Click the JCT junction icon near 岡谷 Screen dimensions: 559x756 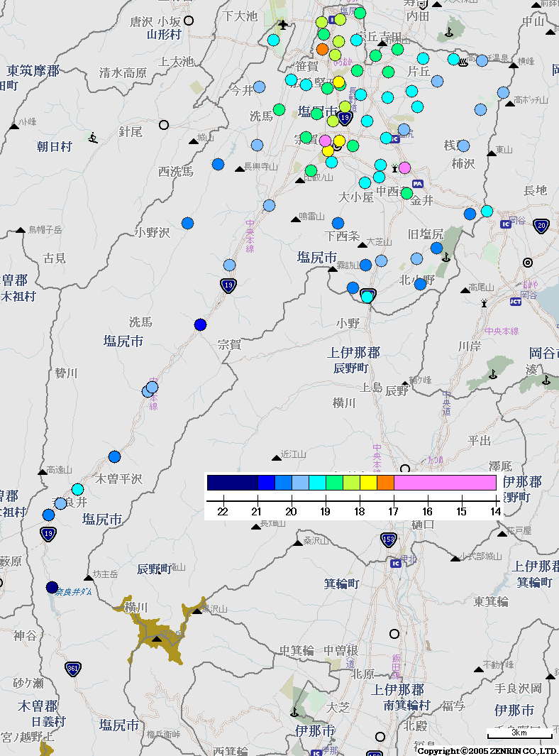515,302
